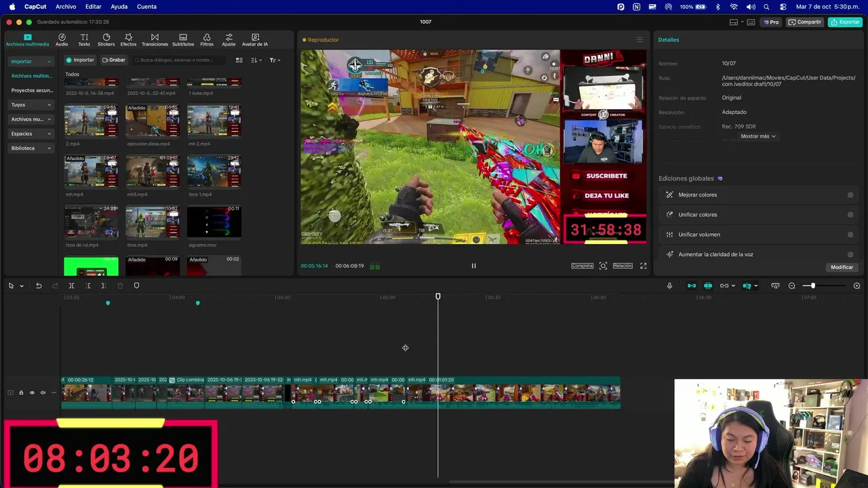Click the Pro badge button
The height and width of the screenshot is (488, 868).
pyautogui.click(x=772, y=22)
